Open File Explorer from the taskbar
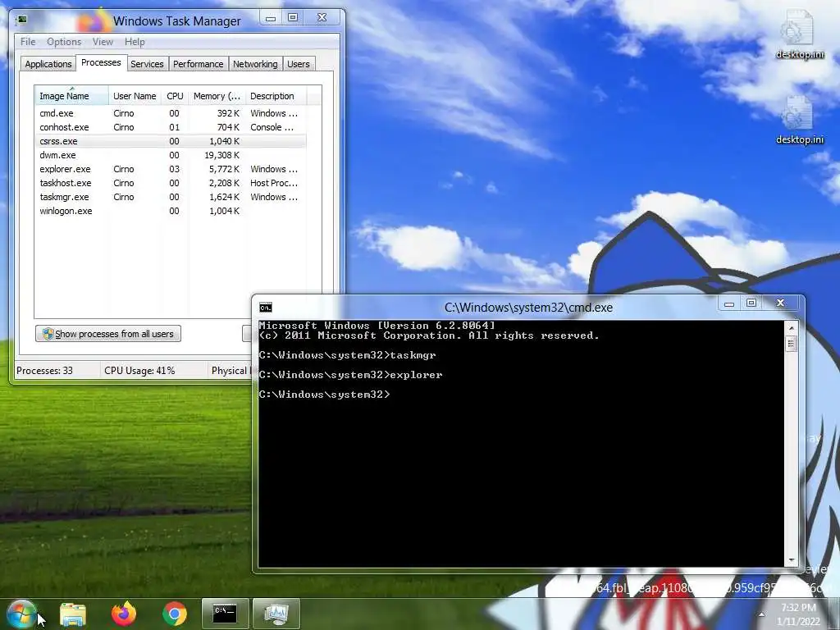Image resolution: width=840 pixels, height=630 pixels. [x=73, y=614]
